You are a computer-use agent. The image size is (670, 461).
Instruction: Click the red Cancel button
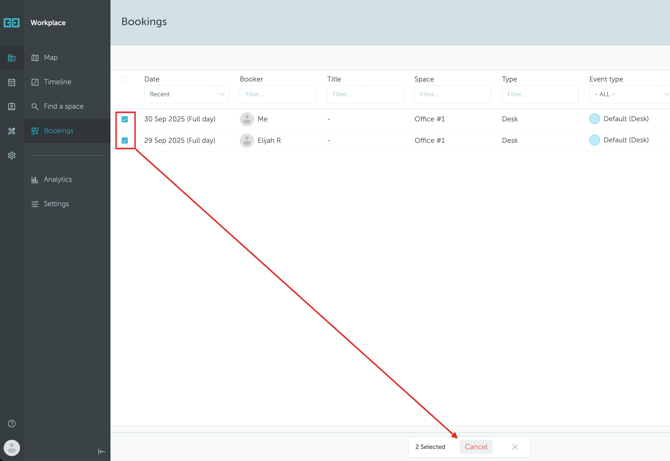(x=476, y=447)
